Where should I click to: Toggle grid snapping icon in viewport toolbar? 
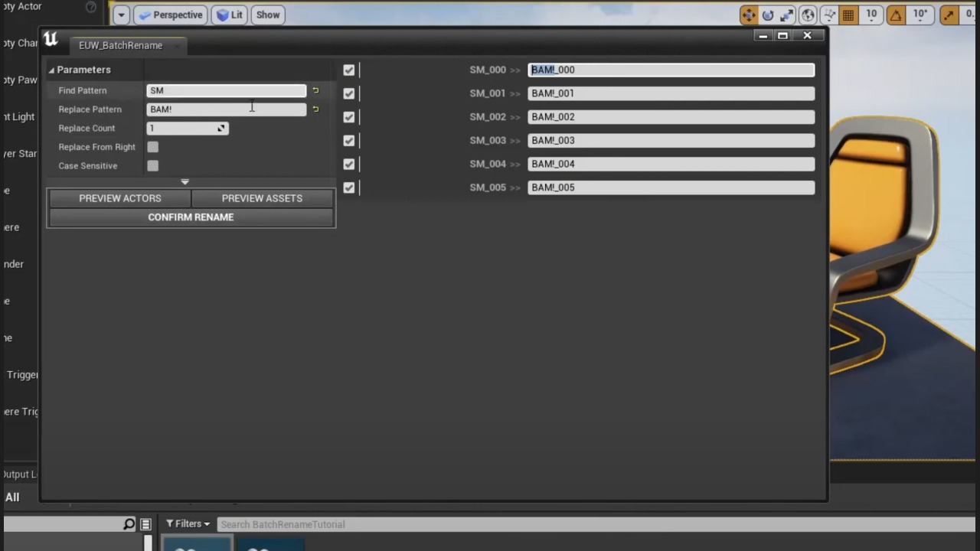point(848,15)
